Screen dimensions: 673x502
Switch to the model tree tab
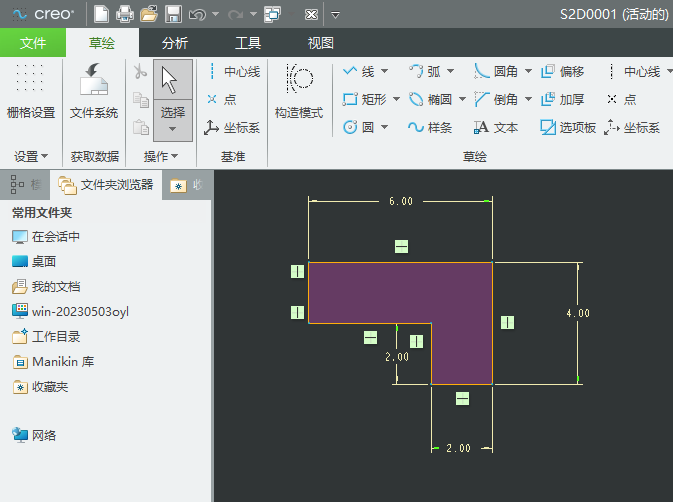[25, 185]
